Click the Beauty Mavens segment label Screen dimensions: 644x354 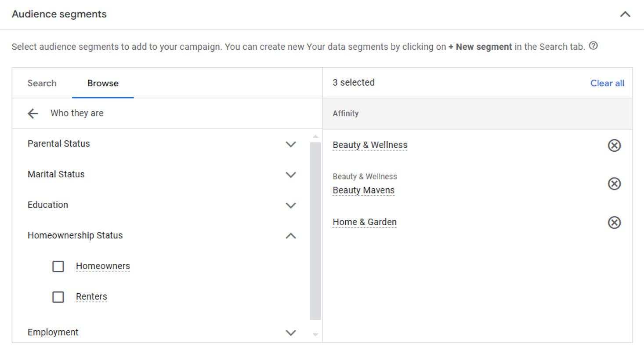[x=363, y=190]
